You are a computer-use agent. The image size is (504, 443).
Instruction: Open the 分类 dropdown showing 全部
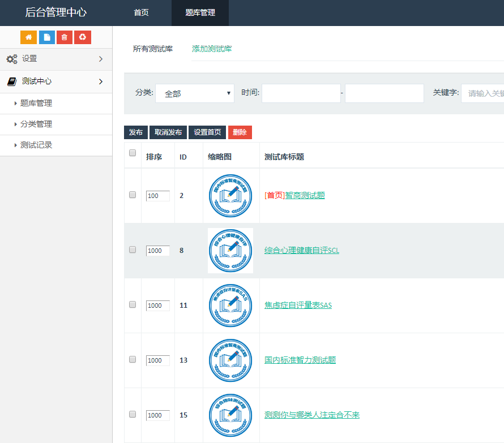click(195, 93)
